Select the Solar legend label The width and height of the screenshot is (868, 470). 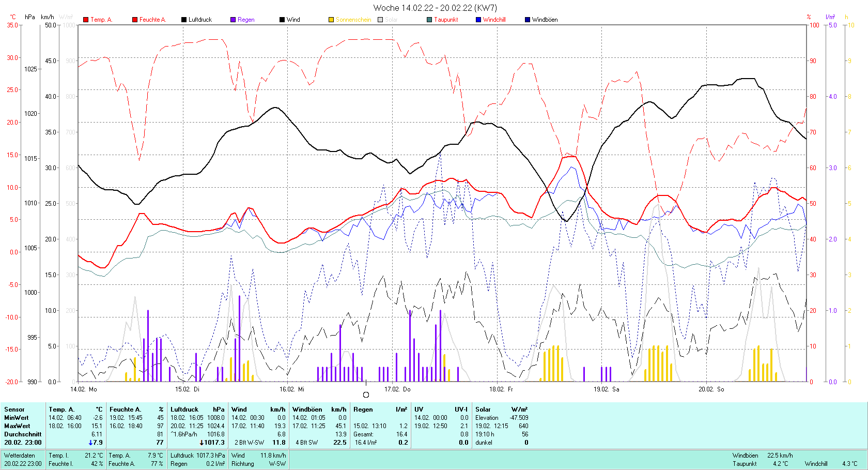tap(391, 20)
